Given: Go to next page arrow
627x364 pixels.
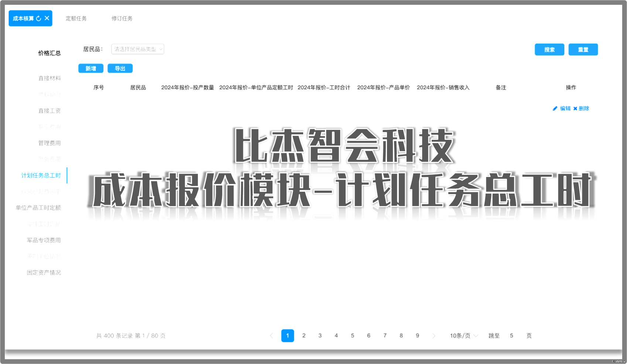Looking at the screenshot, I should point(434,336).
